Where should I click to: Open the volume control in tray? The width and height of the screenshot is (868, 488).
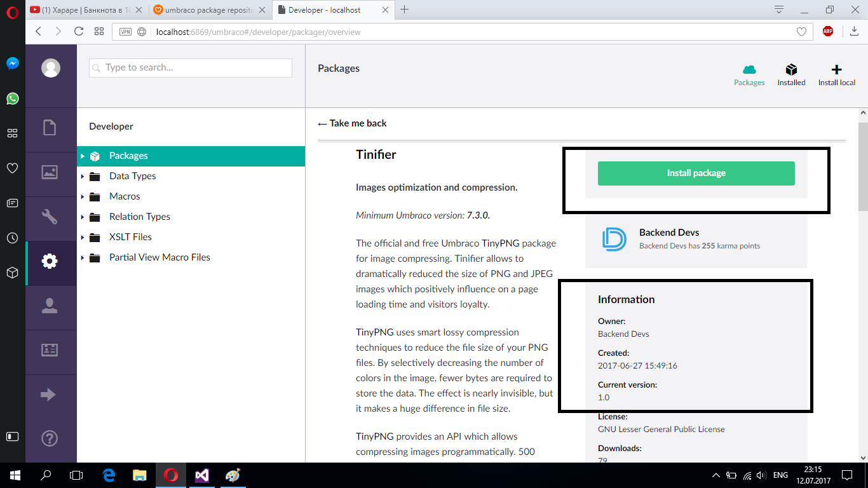(x=761, y=475)
